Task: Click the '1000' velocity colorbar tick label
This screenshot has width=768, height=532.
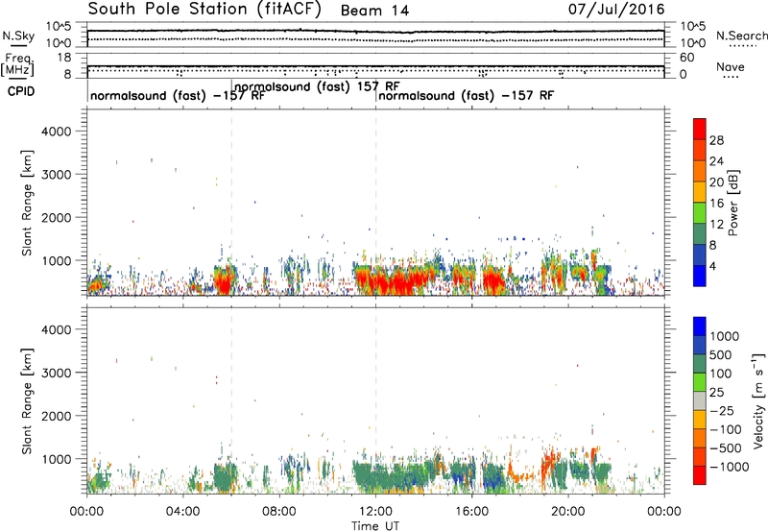Action: pyautogui.click(x=725, y=336)
